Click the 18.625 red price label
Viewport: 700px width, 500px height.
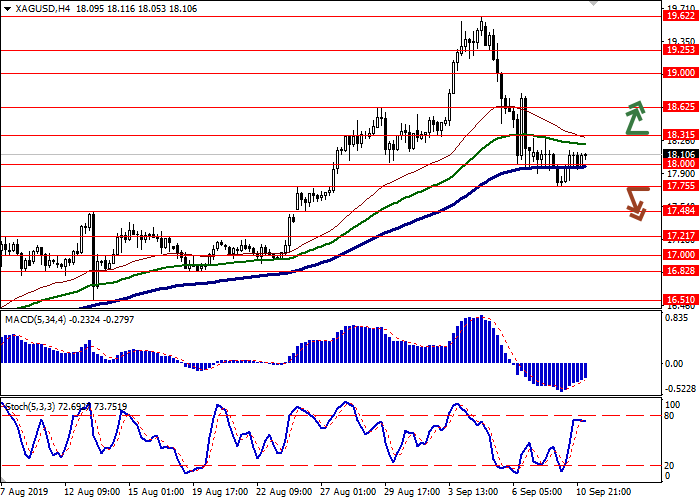(680, 107)
